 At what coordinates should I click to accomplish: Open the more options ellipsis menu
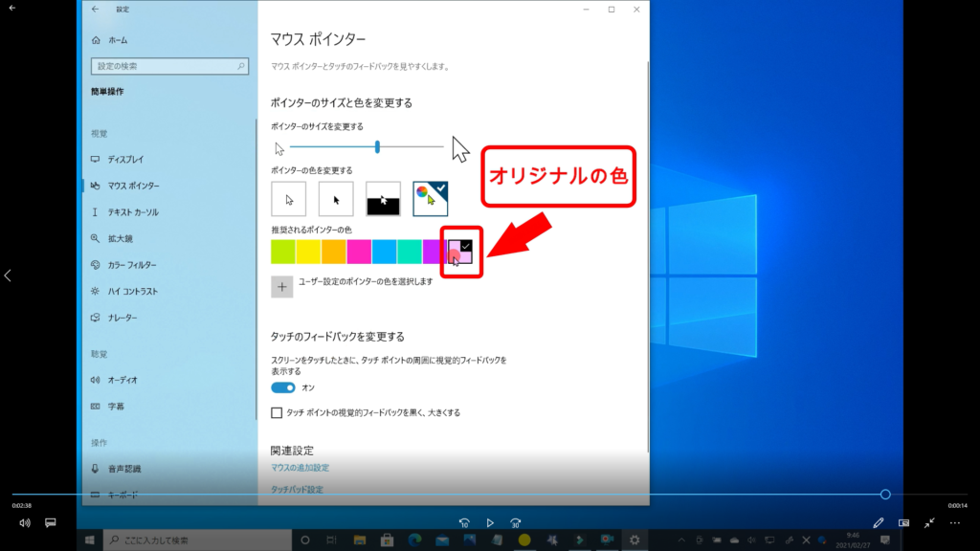954,523
